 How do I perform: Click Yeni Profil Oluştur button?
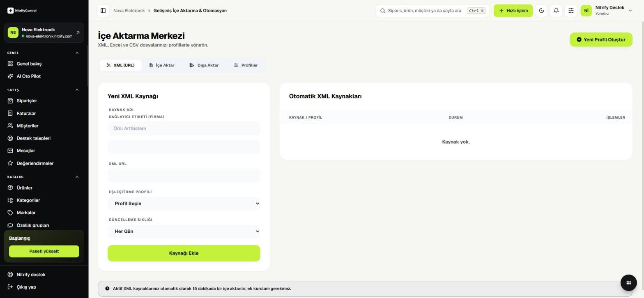[601, 40]
